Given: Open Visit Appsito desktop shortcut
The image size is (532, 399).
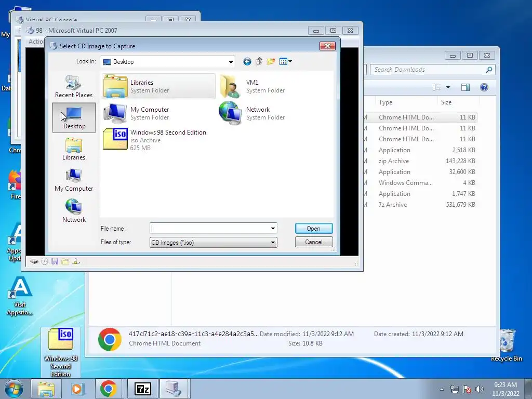Looking at the screenshot, I should click(x=20, y=296).
